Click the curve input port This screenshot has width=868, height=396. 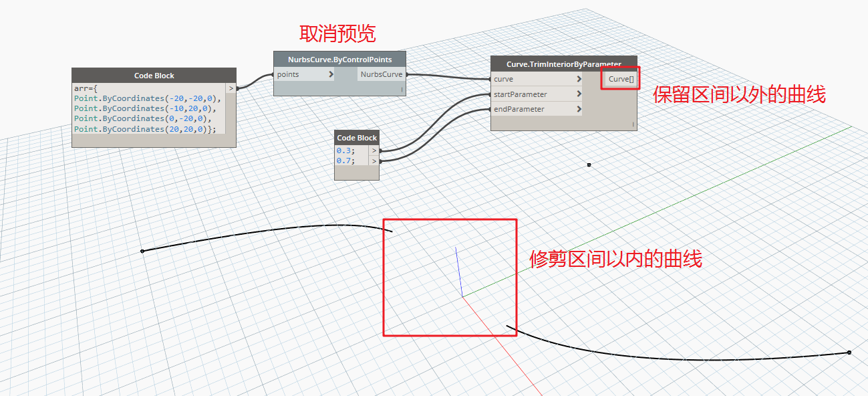coord(537,79)
